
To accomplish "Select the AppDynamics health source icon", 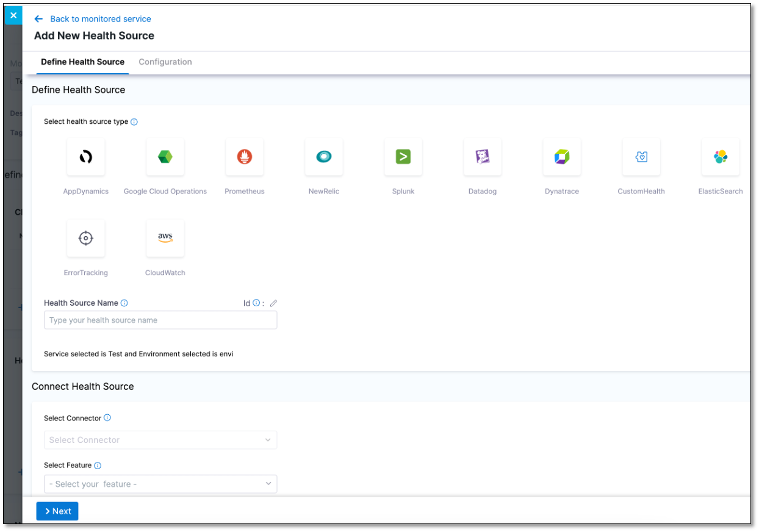I will pyautogui.click(x=85, y=157).
